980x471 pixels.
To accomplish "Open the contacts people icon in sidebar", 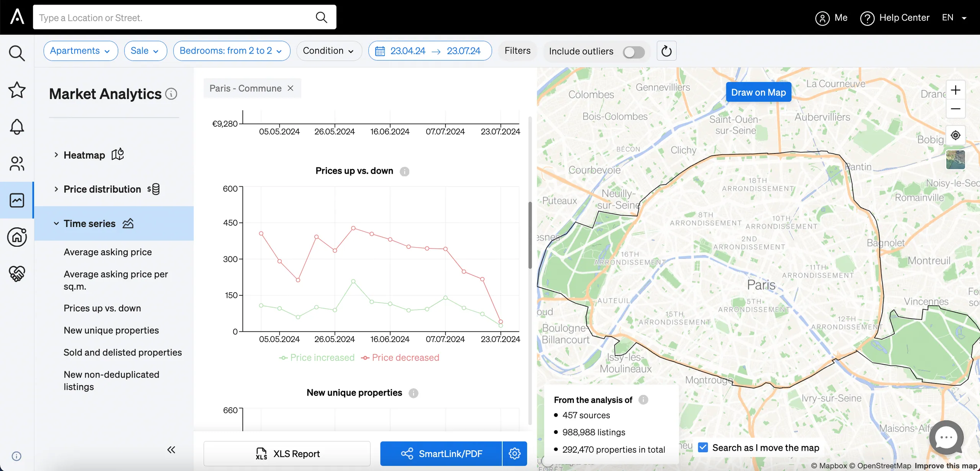I will (x=17, y=163).
